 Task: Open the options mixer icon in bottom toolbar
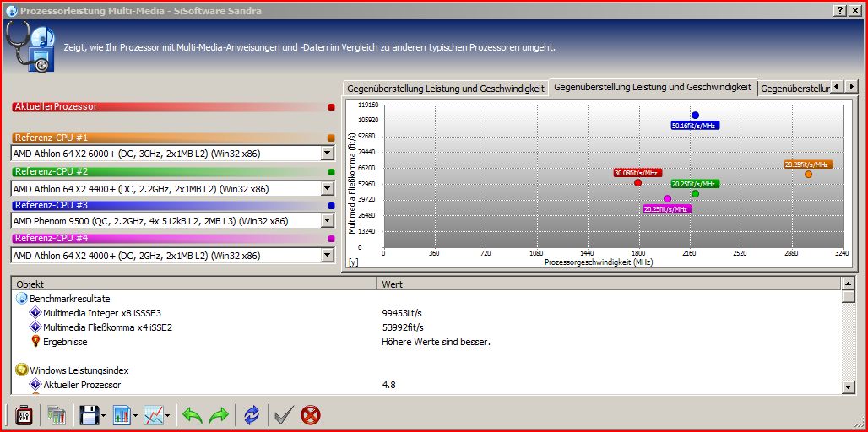click(x=24, y=415)
